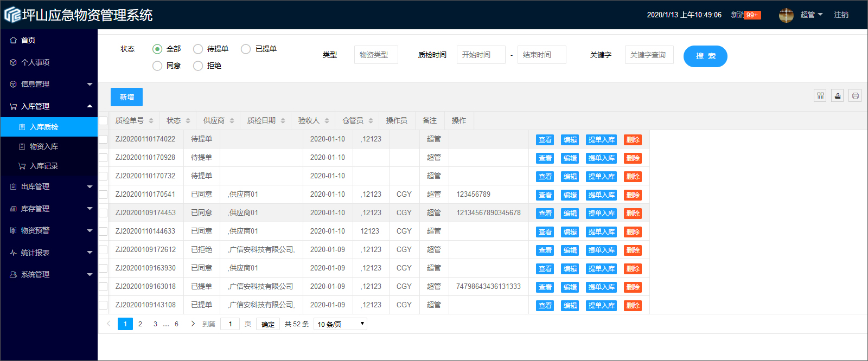
Task: Click the 搜索 search button
Action: [705, 56]
